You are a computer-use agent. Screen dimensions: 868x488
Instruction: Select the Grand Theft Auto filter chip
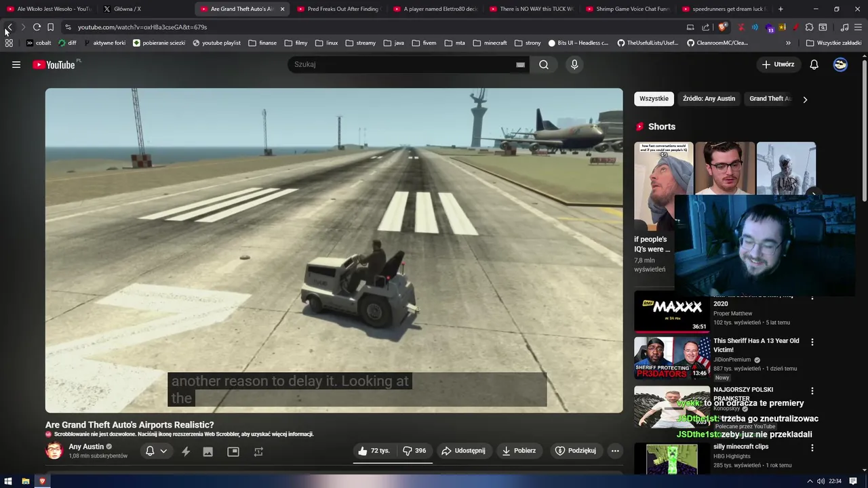[x=770, y=99]
